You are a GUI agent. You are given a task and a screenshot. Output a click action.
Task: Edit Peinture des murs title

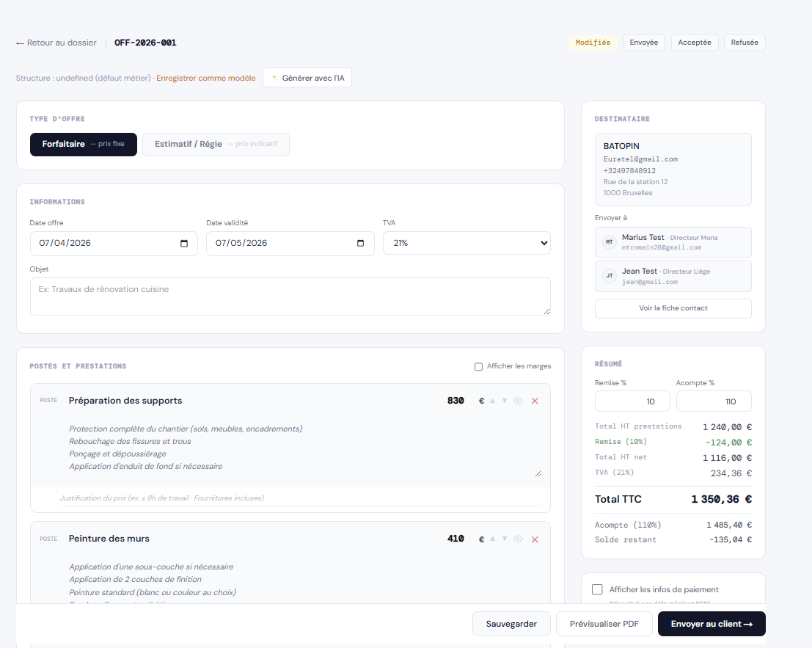(109, 539)
